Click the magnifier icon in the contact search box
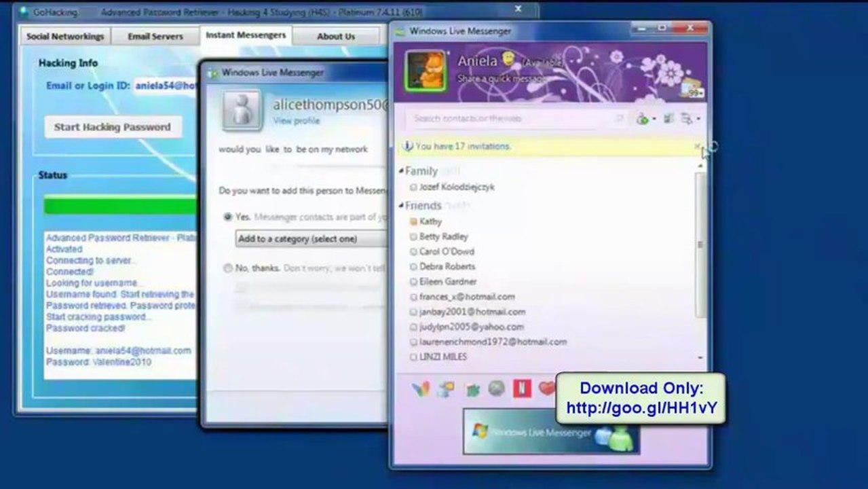Screen dimensions: 868x489 [619, 119]
